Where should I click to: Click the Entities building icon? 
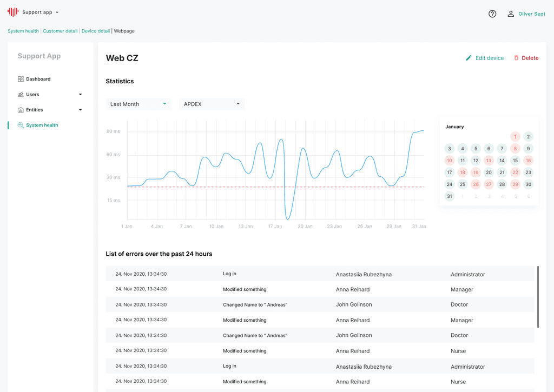pyautogui.click(x=21, y=110)
